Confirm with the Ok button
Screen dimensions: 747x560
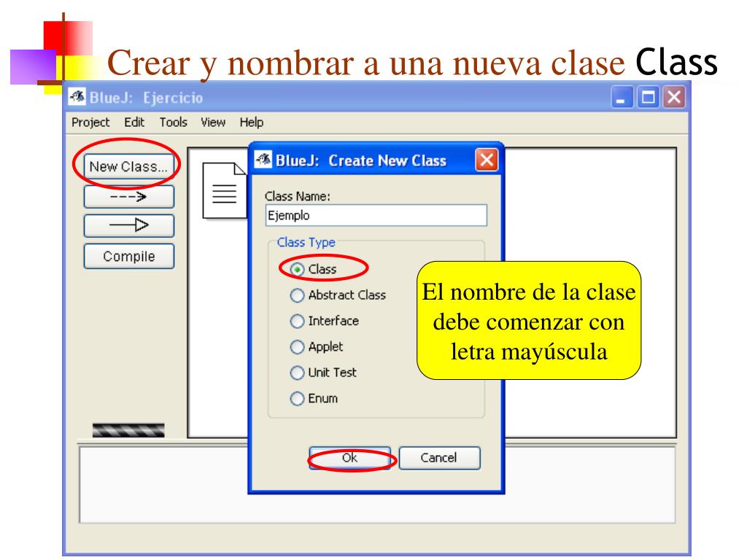pyautogui.click(x=349, y=458)
